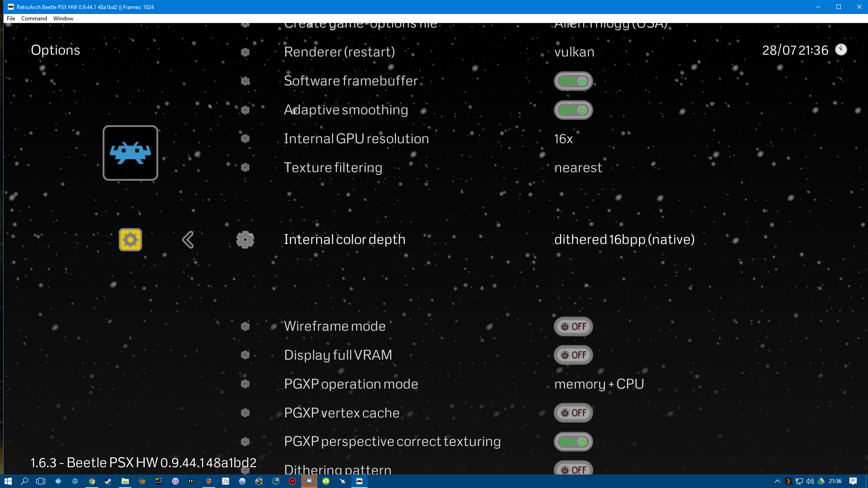
Task: Show hidden system tray icons chevron
Action: click(x=777, y=481)
